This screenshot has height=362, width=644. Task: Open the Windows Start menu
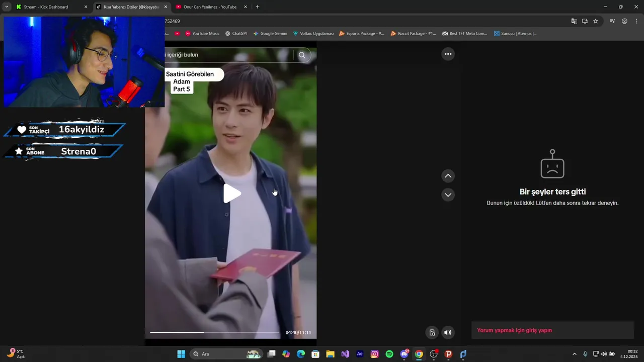(181, 354)
